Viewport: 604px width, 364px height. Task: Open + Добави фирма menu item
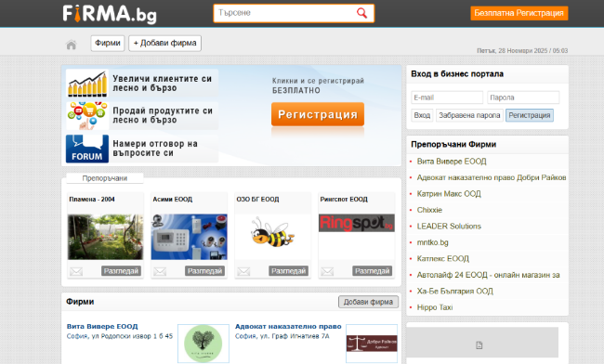tap(164, 43)
